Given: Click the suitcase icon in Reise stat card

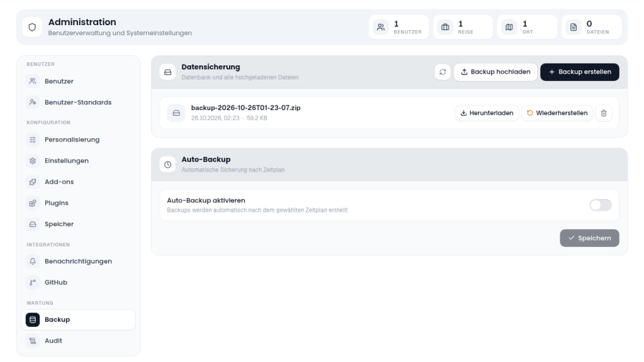Looking at the screenshot, I should tap(445, 27).
